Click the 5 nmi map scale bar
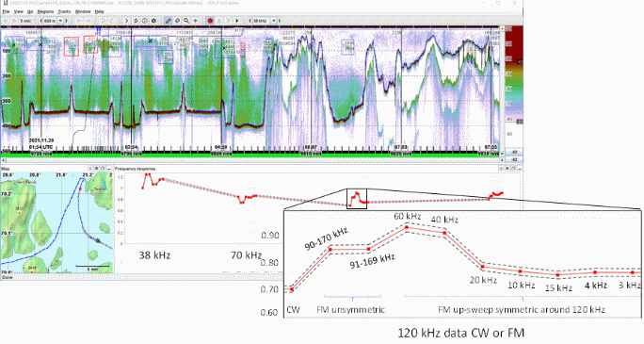The width and height of the screenshot is (644, 344). (x=93, y=268)
